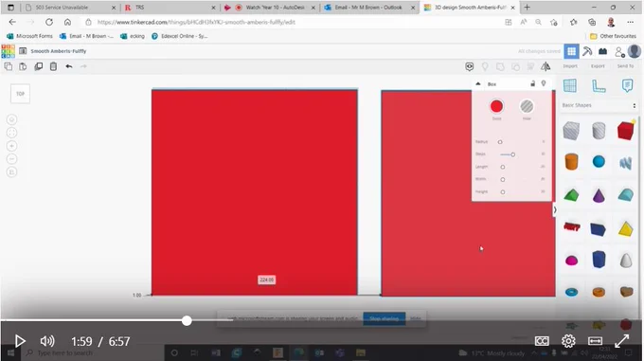The height and width of the screenshot is (361, 644).
Task: Zoom in on the workplane
Action: click(x=12, y=146)
